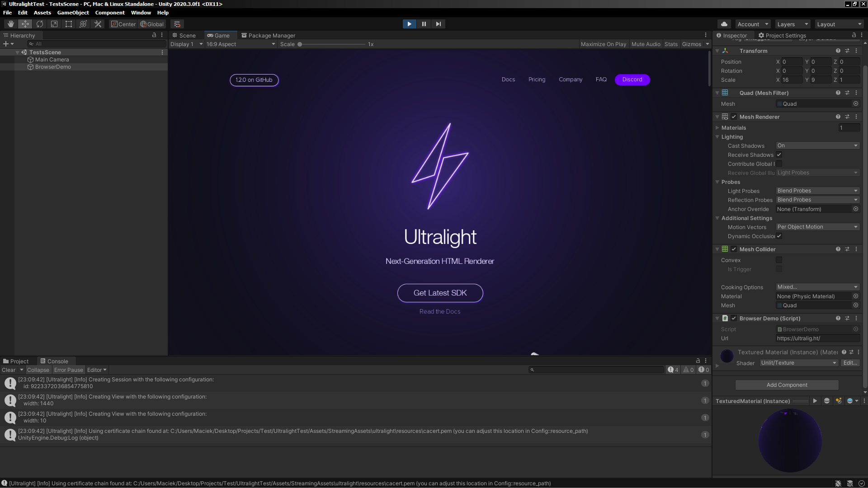868x488 pixels.
Task: Click the Play button
Action: (409, 24)
